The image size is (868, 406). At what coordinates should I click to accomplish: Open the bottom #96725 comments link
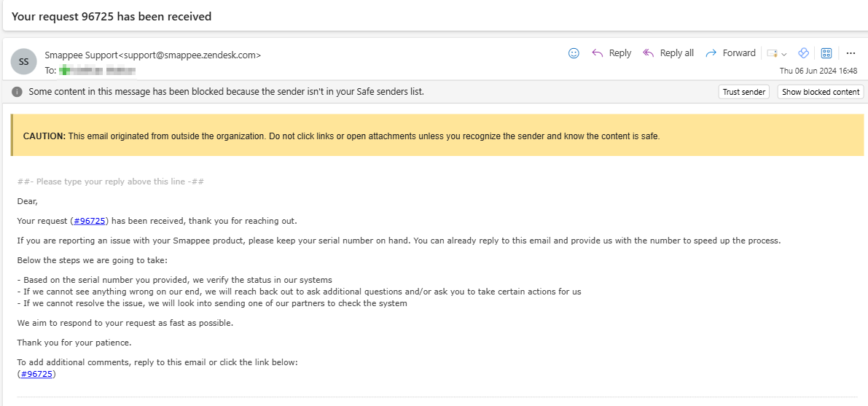(x=36, y=374)
